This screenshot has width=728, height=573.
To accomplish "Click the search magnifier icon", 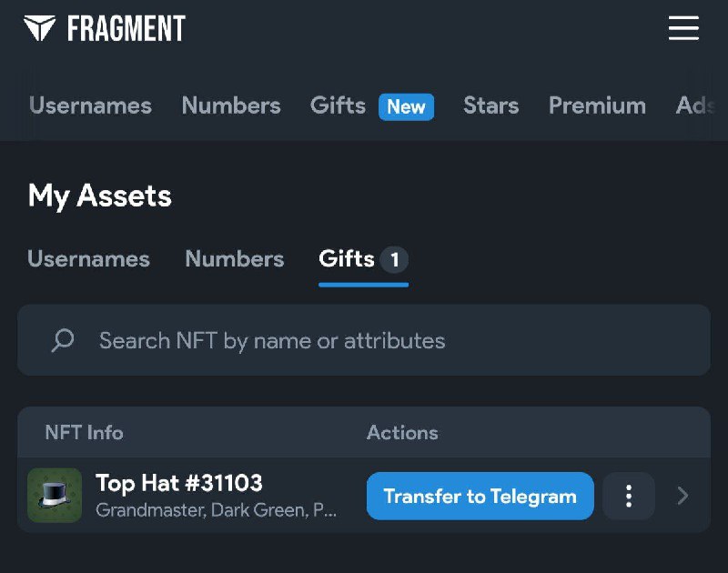I will pyautogui.click(x=63, y=341).
